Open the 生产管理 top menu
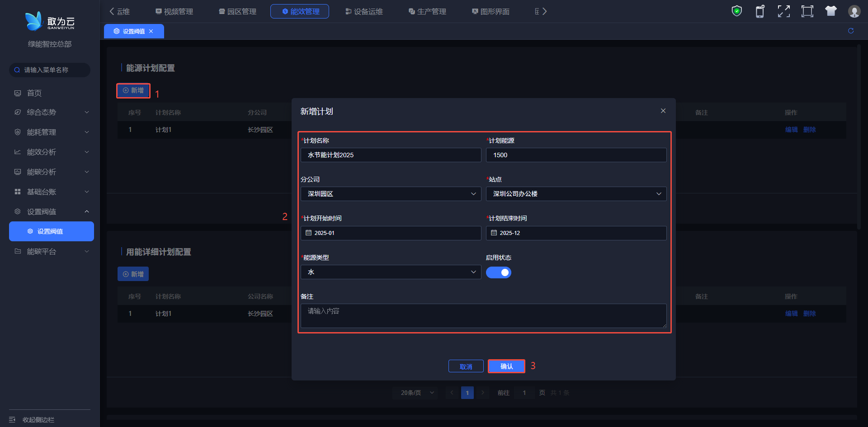Screen dimensions: 868x427 (427, 11)
